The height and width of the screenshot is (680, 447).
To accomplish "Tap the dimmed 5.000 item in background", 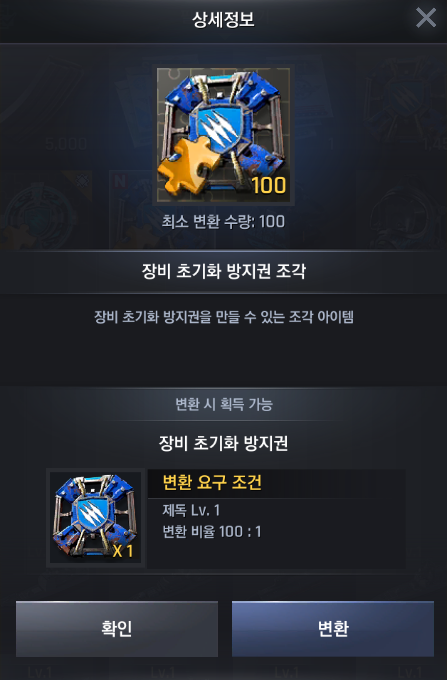I will pyautogui.click(x=66, y=144).
